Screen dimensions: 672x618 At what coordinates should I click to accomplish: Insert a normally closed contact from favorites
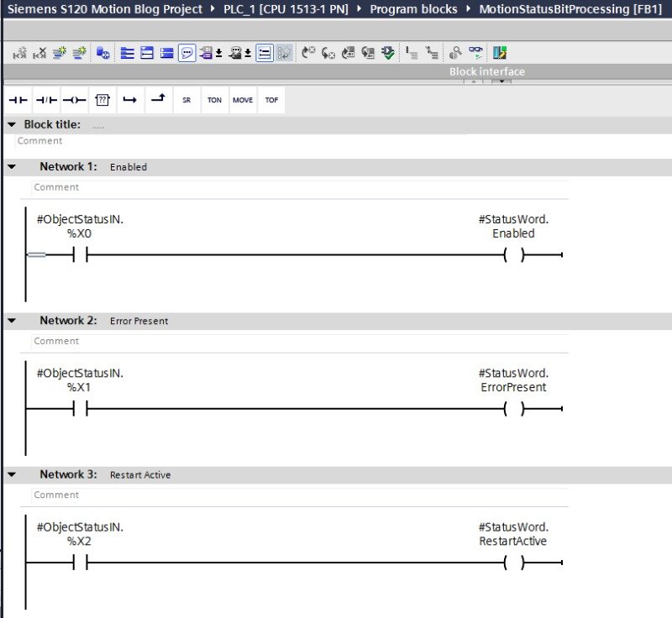coord(45,100)
